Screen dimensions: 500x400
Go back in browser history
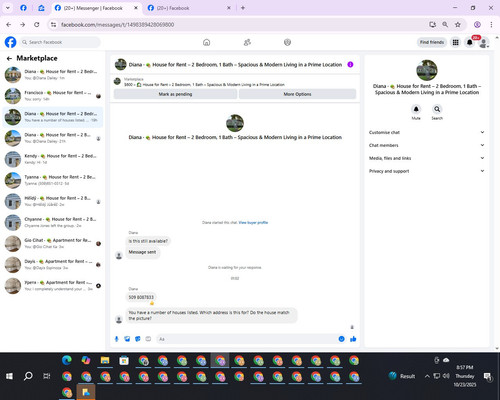pos(9,24)
